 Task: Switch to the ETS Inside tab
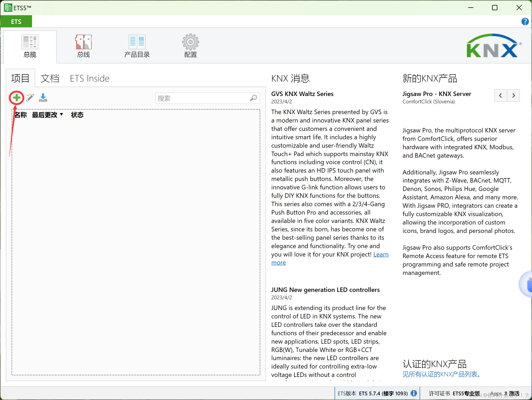[x=90, y=78]
